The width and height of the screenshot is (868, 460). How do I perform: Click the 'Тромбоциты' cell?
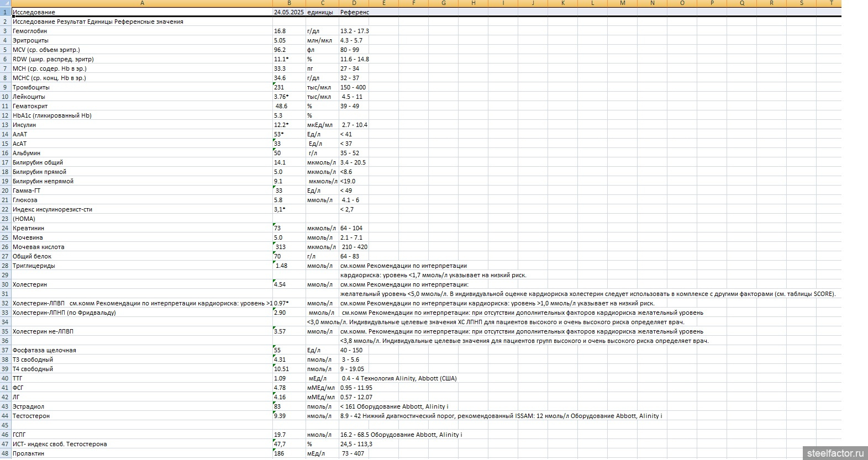(142, 87)
